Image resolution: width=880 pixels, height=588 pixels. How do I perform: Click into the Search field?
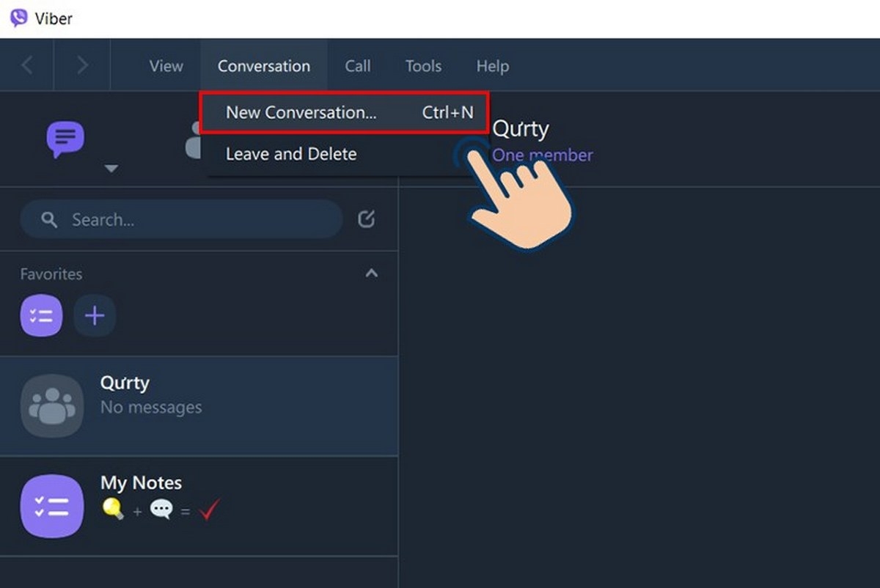(x=181, y=219)
